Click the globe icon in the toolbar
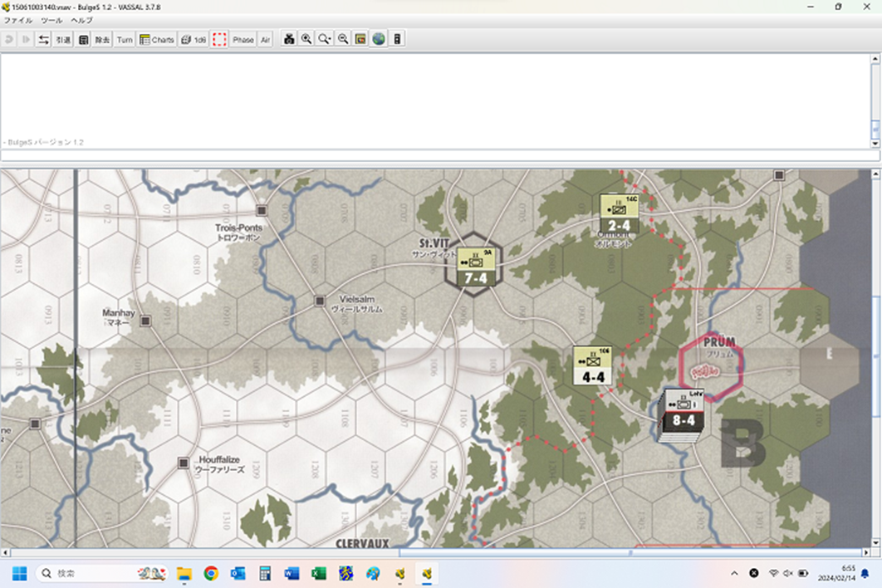Image resolution: width=882 pixels, height=588 pixels. click(379, 39)
